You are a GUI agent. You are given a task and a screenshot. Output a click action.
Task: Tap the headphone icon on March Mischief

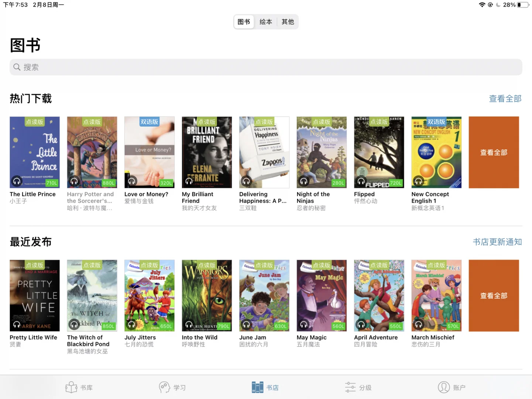point(419,324)
